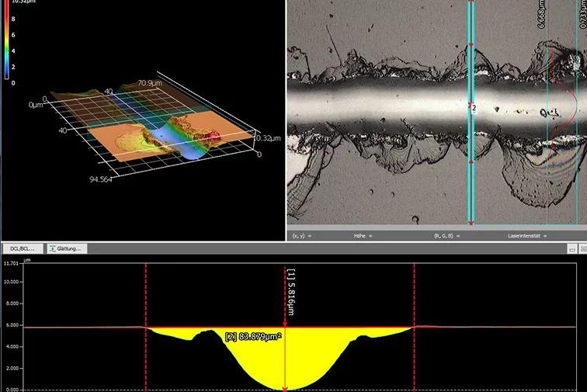Click the minimize panel button of profile view
The height and width of the screenshot is (392, 587).
coord(573,249)
